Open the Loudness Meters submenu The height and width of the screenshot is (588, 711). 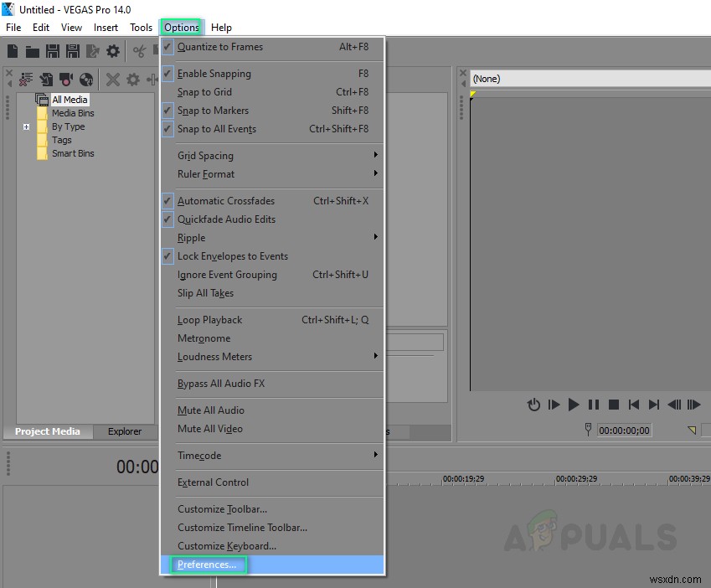pyautogui.click(x=272, y=357)
